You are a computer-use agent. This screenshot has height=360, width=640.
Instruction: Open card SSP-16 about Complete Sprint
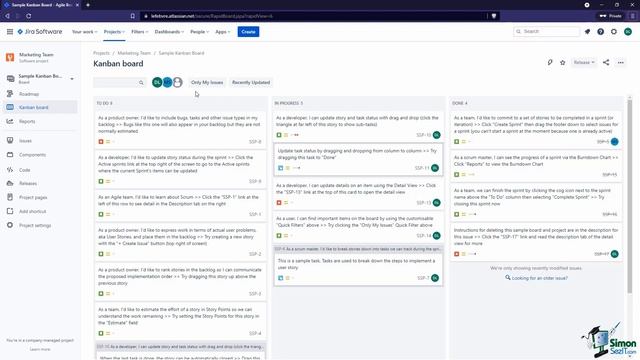click(x=536, y=202)
